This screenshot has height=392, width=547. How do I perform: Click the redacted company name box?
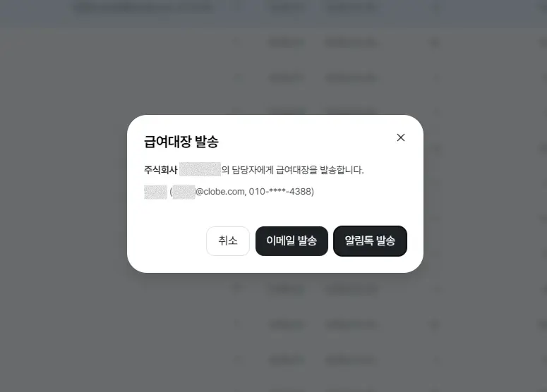200,169
